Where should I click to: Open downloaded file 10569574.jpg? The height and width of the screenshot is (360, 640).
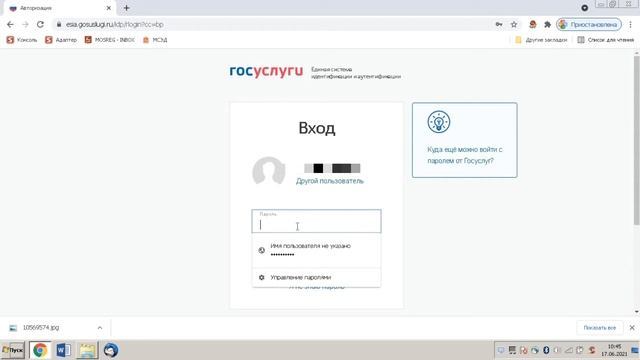[x=41, y=328]
